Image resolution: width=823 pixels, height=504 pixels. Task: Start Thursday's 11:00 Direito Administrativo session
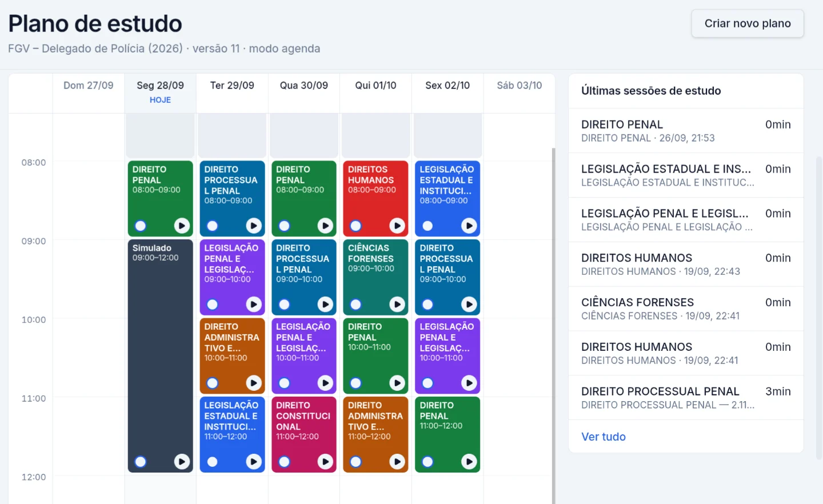click(x=397, y=462)
